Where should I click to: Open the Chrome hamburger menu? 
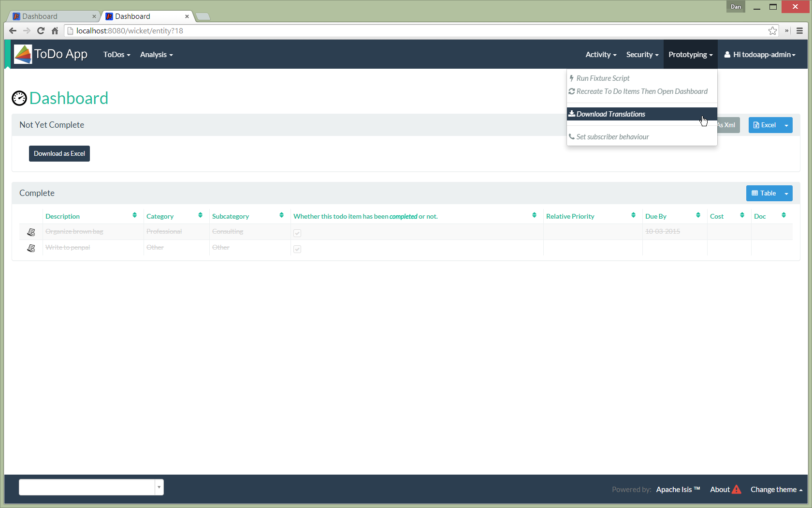(799, 31)
